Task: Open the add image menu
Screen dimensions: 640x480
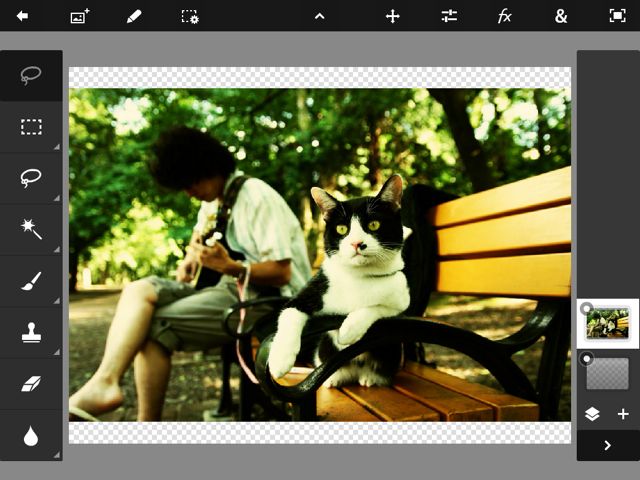Action: pyautogui.click(x=80, y=16)
